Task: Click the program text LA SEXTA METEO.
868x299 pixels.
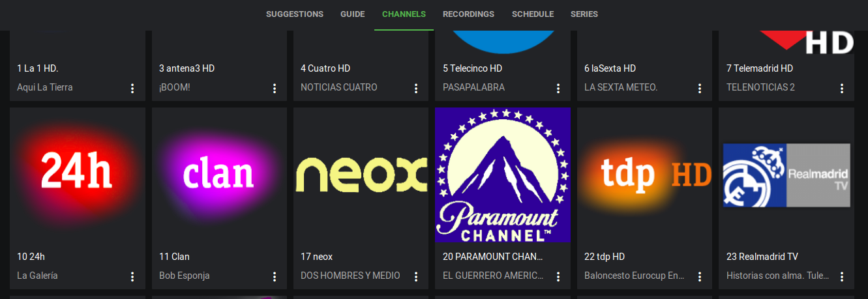Action: click(x=621, y=87)
